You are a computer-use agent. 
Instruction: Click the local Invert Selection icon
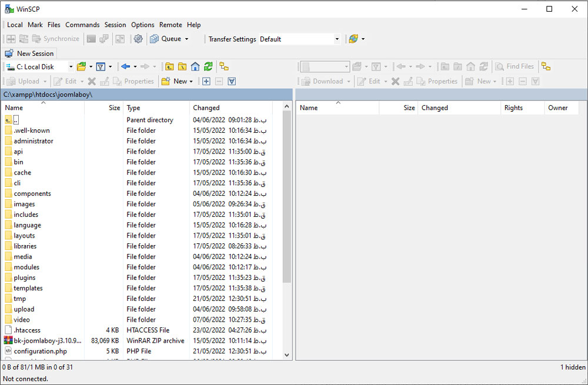(232, 81)
